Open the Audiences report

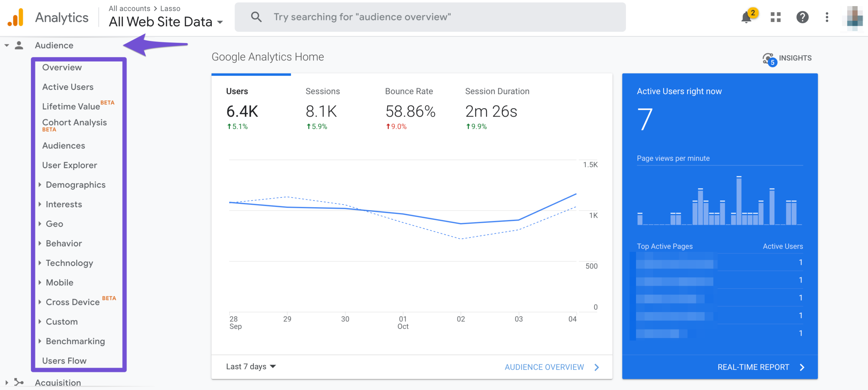(x=64, y=146)
